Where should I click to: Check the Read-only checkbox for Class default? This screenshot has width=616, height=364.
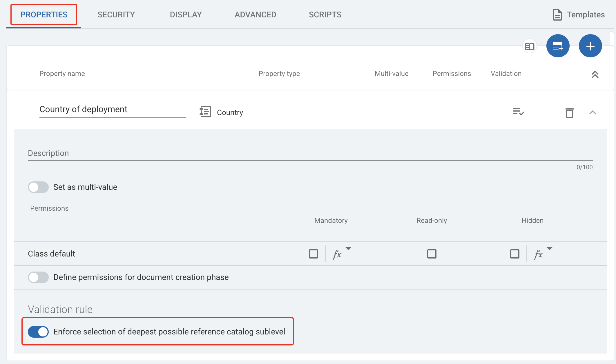[432, 254]
